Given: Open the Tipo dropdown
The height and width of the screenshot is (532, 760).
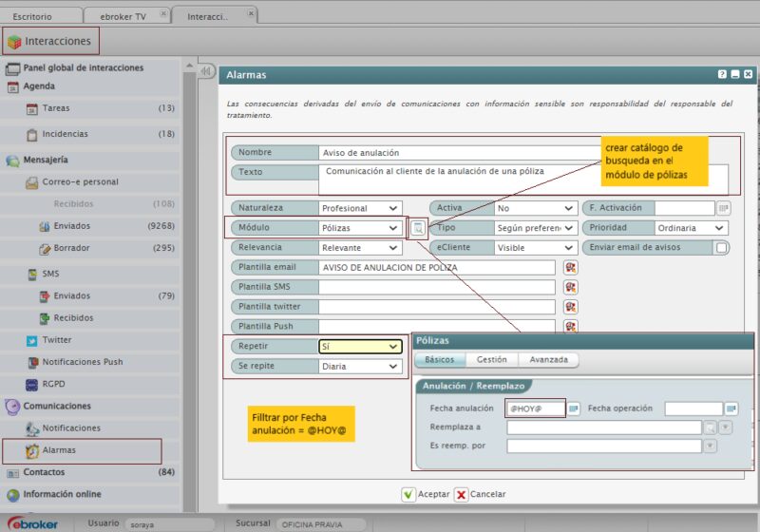Looking at the screenshot, I should (x=536, y=228).
